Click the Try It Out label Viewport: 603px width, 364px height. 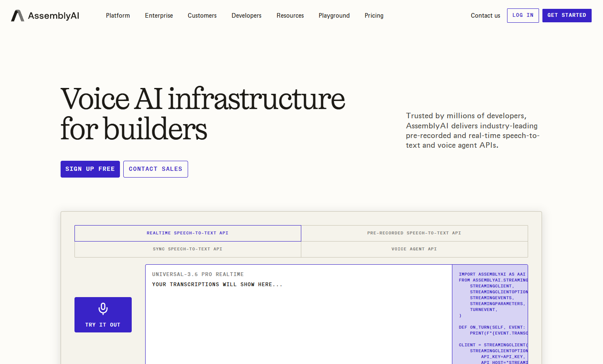(x=103, y=325)
